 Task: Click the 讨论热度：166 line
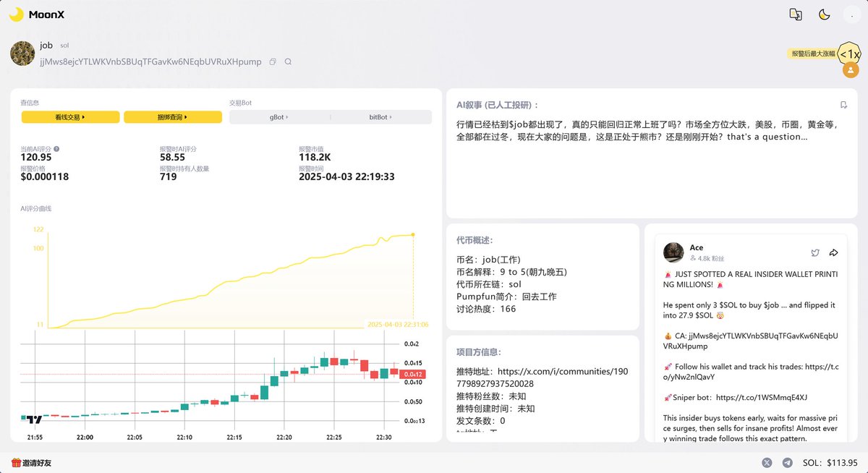coord(486,309)
